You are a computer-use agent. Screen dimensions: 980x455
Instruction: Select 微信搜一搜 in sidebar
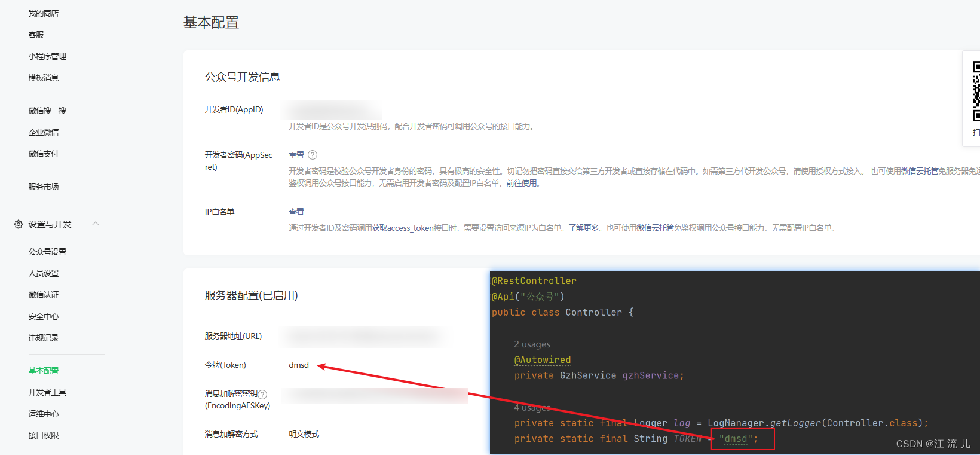click(x=47, y=111)
